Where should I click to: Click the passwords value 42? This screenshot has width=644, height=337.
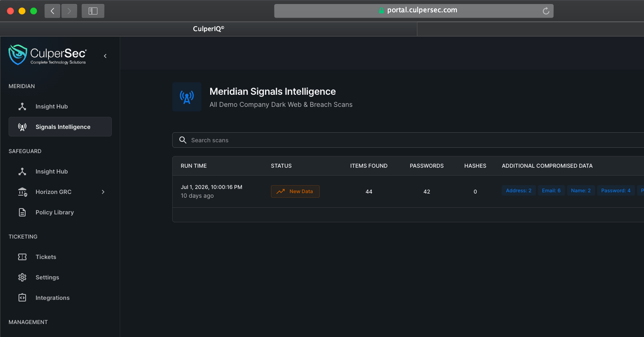tap(427, 192)
